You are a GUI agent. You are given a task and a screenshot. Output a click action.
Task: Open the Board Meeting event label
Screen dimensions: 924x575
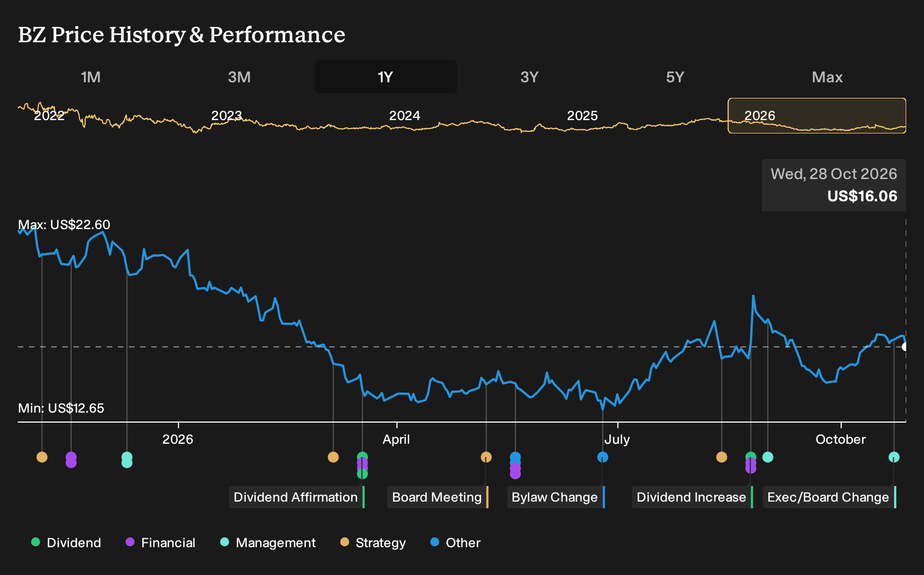(x=438, y=497)
